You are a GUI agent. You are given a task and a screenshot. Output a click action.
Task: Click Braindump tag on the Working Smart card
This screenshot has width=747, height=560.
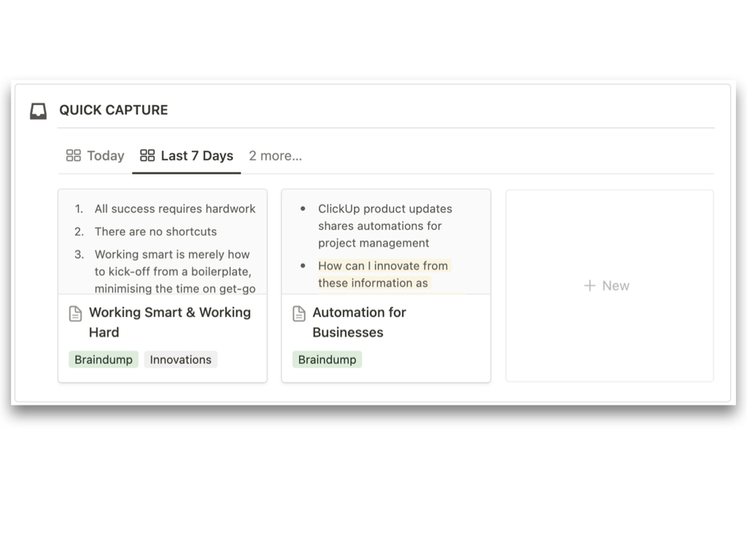coord(103,359)
